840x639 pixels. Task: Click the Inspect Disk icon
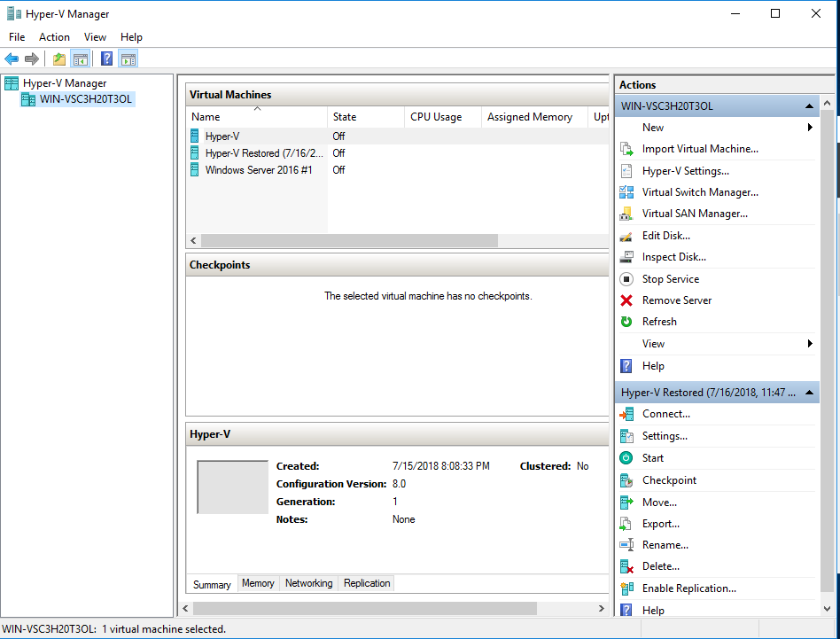626,257
